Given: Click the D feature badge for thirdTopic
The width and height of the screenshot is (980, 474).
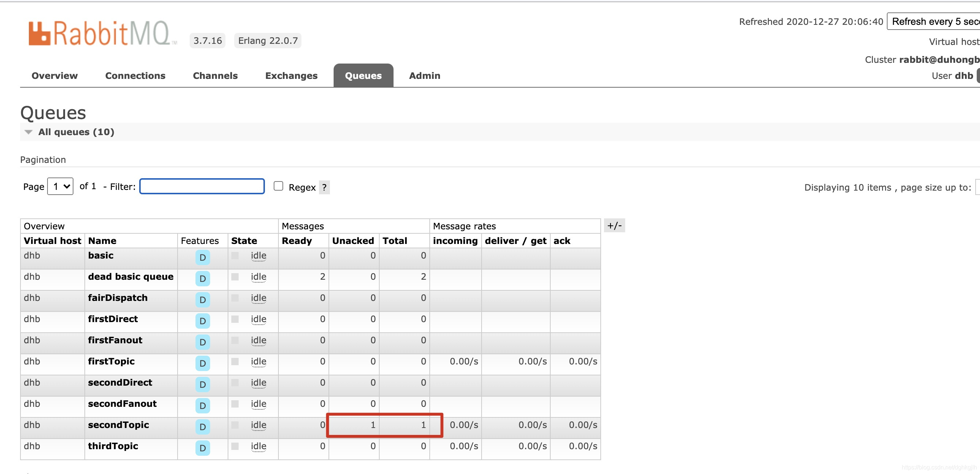Looking at the screenshot, I should [x=202, y=448].
